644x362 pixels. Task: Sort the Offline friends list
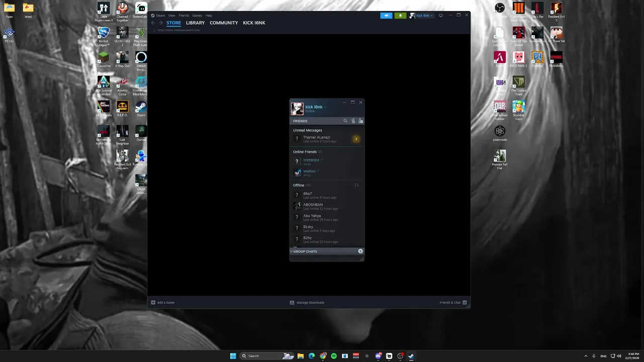(356, 185)
